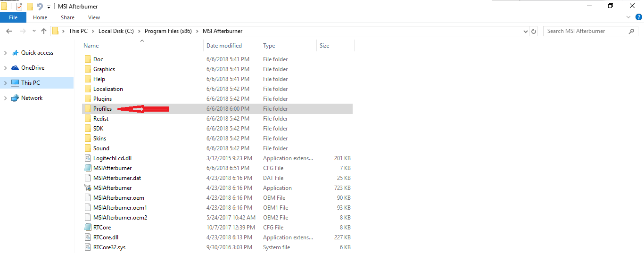This screenshot has height=253, width=644.
Task: Open the recent locations dropdown arrow
Action: click(34, 31)
